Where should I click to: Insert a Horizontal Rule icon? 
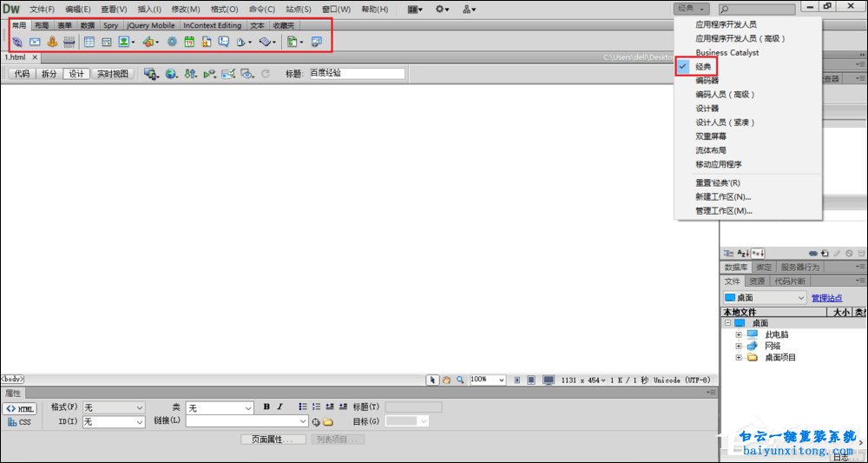[69, 42]
